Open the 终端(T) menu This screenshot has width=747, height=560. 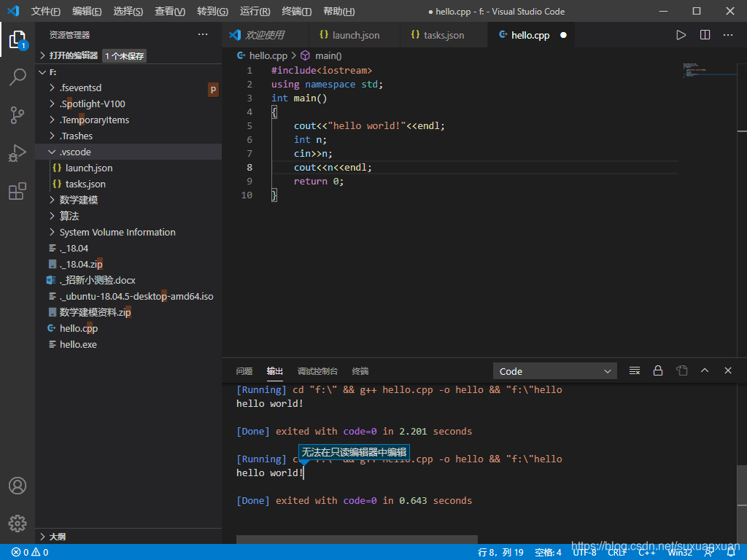point(297,12)
